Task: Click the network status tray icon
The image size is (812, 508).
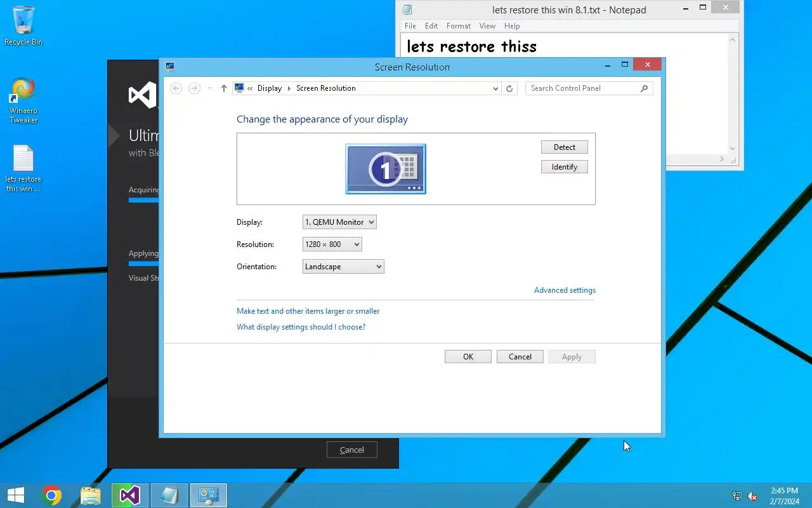Action: coord(737,496)
